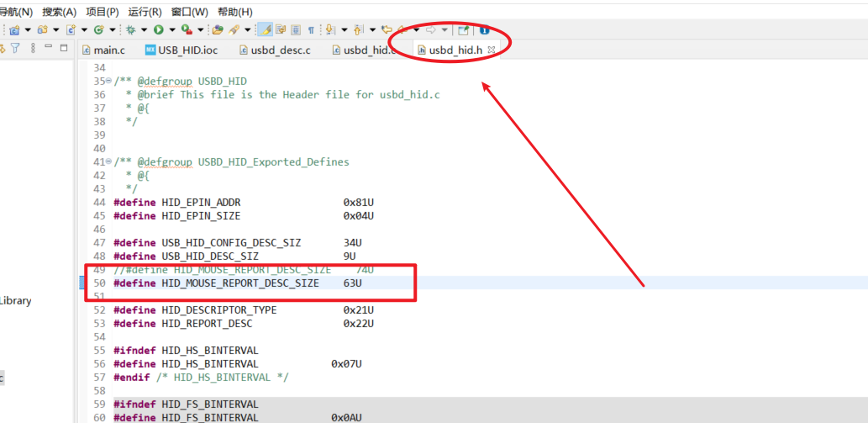Viewport: 868px width, 423px height.
Task: Switch to the main.c tab
Action: click(103, 50)
